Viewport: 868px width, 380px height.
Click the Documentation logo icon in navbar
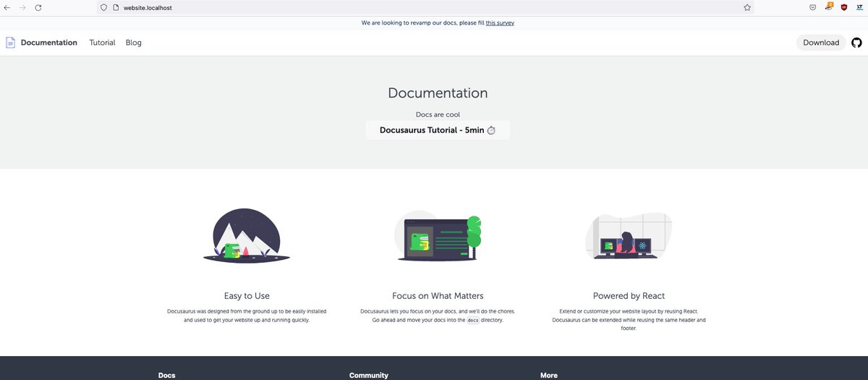[10, 43]
